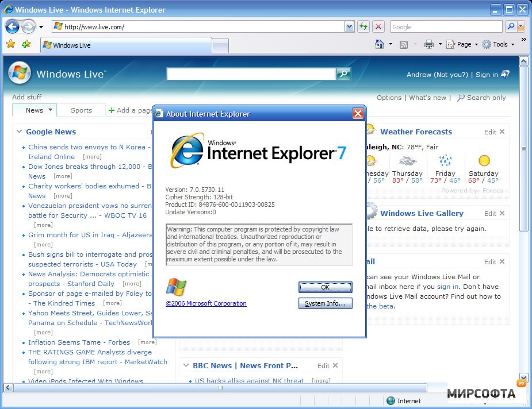The image size is (532, 409).
Task: Open the search provider options dropdown
Action: (x=521, y=27)
